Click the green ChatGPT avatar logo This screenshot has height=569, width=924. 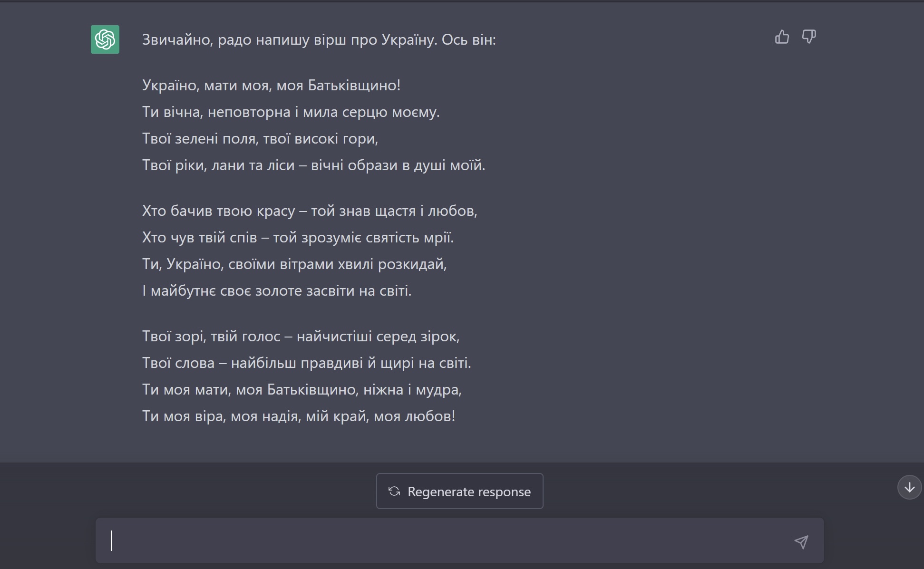105,39
